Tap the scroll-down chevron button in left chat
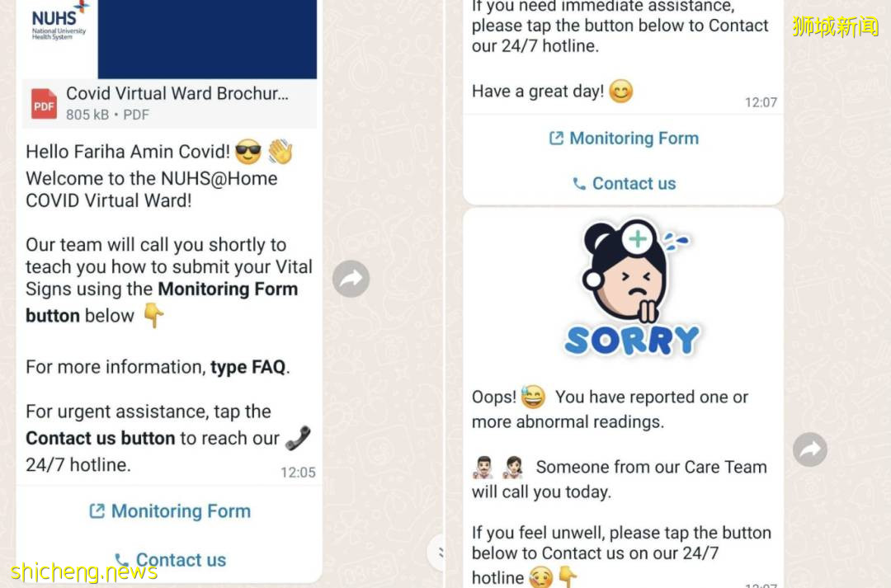 [x=437, y=553]
